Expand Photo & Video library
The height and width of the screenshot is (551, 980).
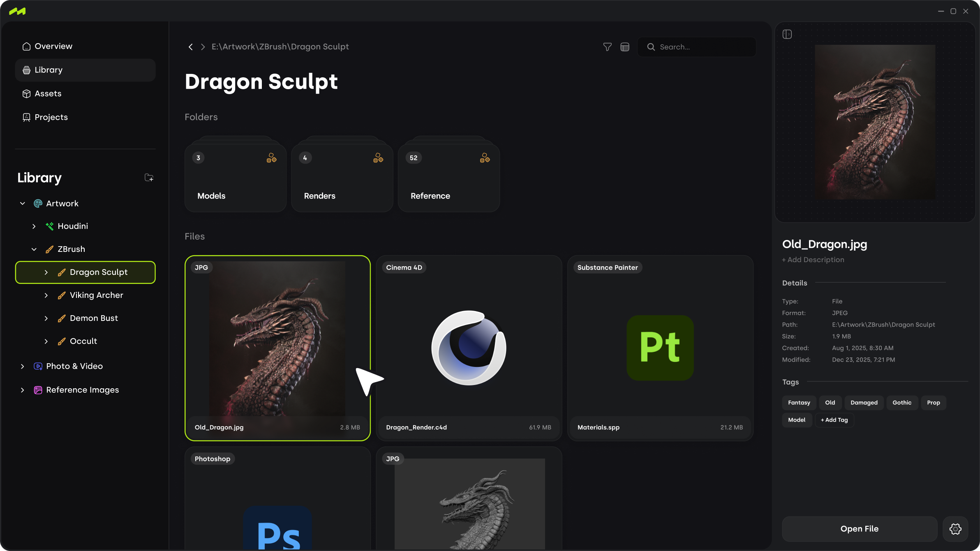pyautogui.click(x=23, y=366)
